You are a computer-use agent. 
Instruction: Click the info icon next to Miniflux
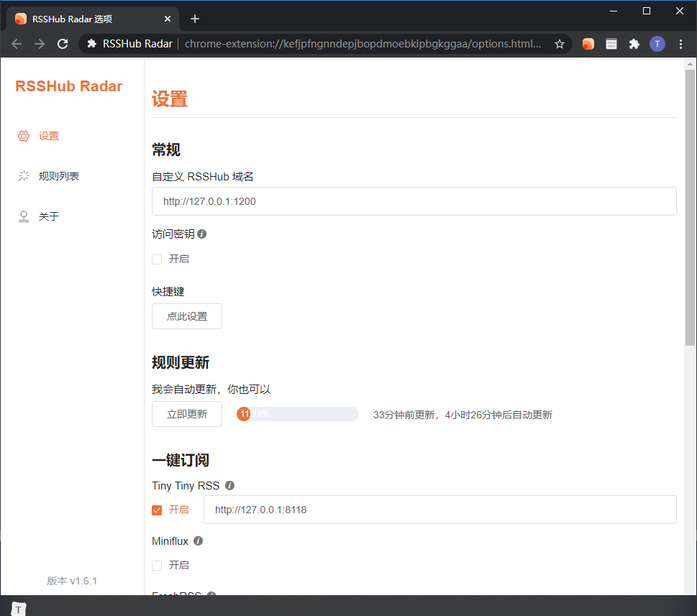click(198, 541)
